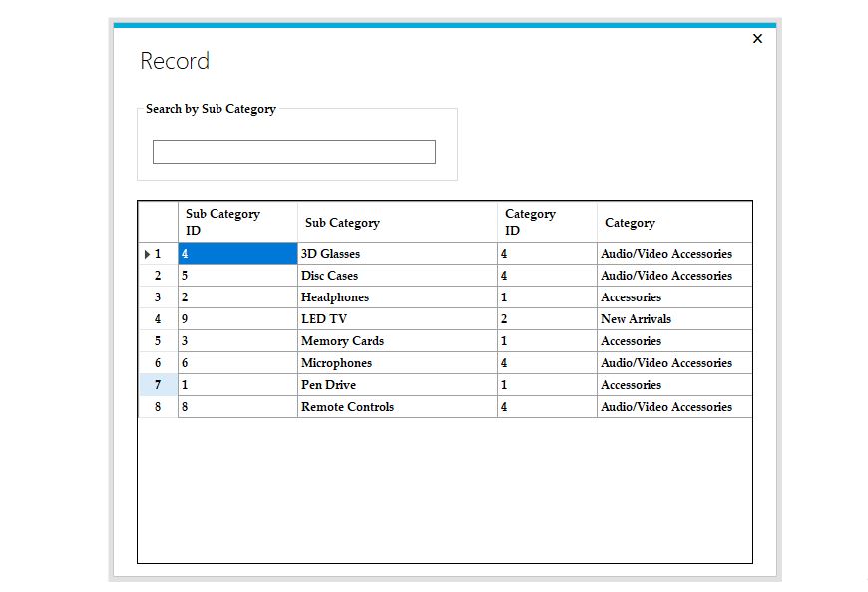This screenshot has width=868, height=592.
Task: Click the selected cell containing value 4
Action: (x=236, y=253)
